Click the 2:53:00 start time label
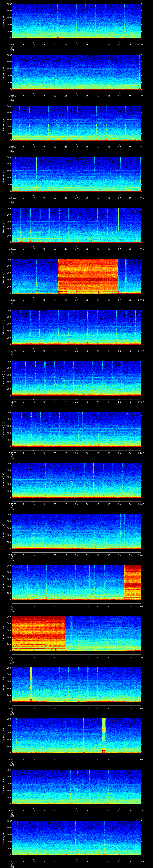 [x=12, y=504]
